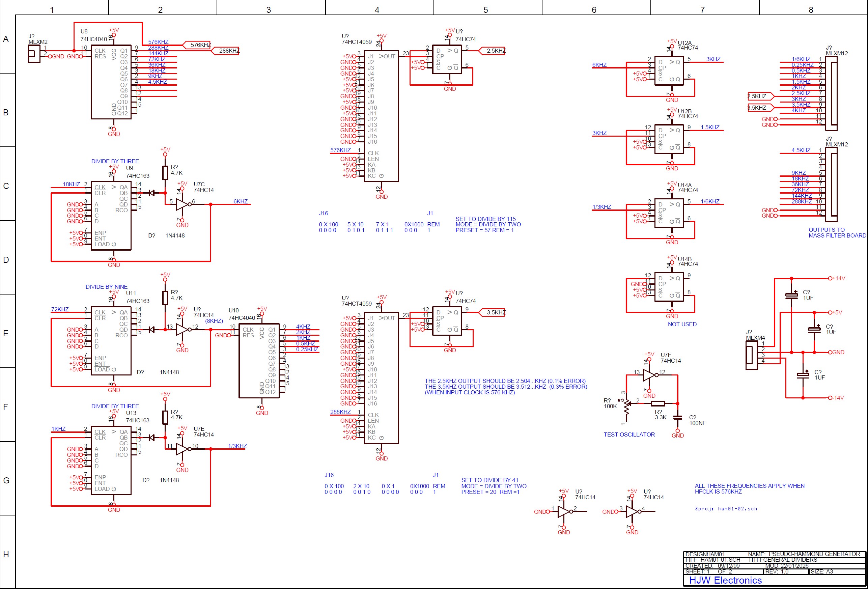The height and width of the screenshot is (589, 868).
Task: Click the 3.3K resistor symbol
Action: 658,403
